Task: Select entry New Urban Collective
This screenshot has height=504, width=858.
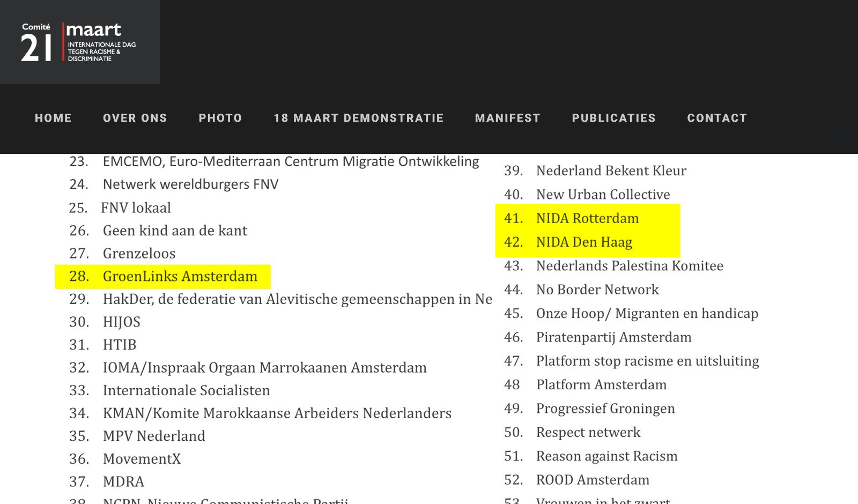Action: [587, 194]
